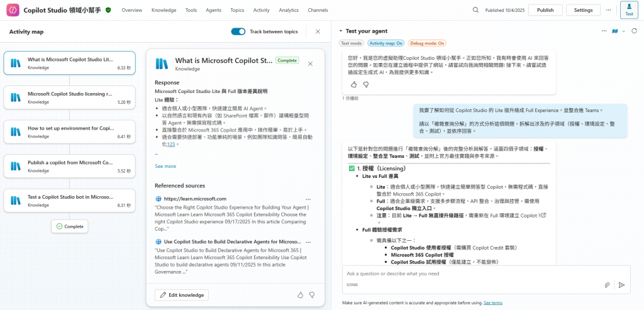This screenshot has width=644, height=310.
Task: Select 'Microsoft Copilot Studio licensing r...' node
Action: click(69, 97)
